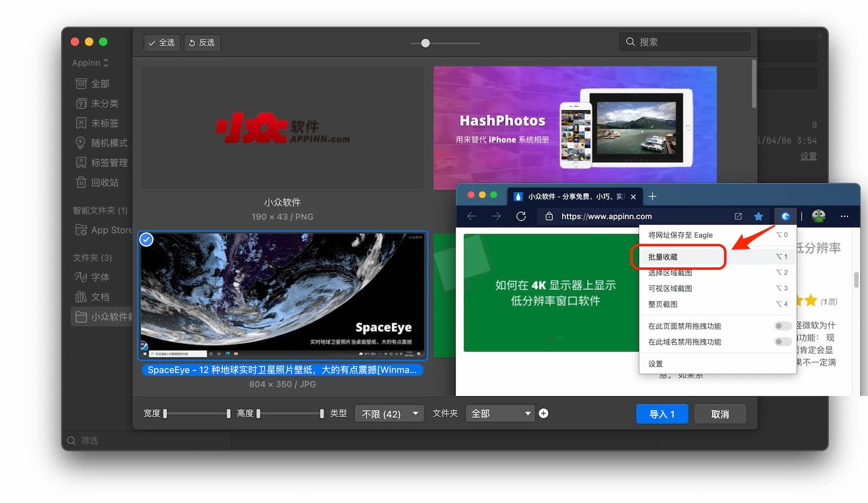Adjust the thumbnail size slider at top
The image size is (868, 503).
425,43
